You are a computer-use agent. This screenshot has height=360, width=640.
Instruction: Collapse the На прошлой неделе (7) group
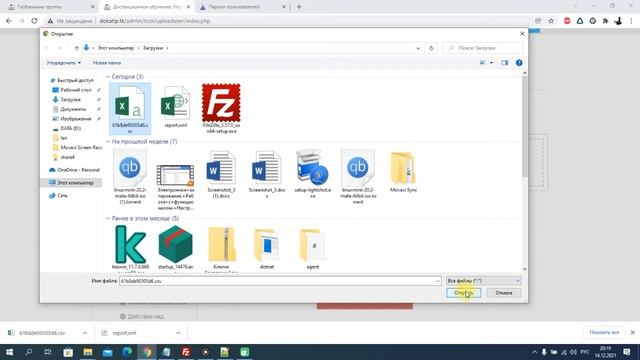108,142
